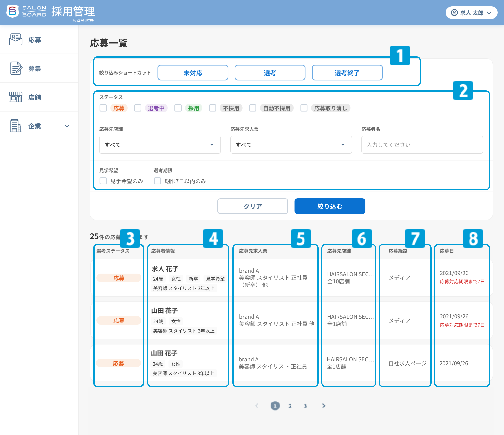Viewport: 504px width, 435px height.
Task: Enable the 見学希望のみ checkbox
Action: click(103, 181)
